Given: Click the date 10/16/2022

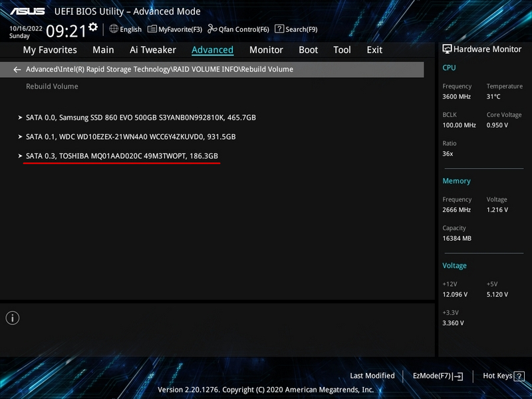Looking at the screenshot, I should [26, 29].
